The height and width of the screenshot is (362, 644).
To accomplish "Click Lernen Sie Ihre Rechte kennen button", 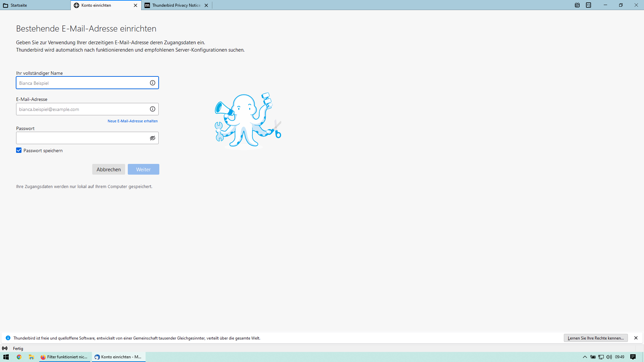I will click(596, 338).
